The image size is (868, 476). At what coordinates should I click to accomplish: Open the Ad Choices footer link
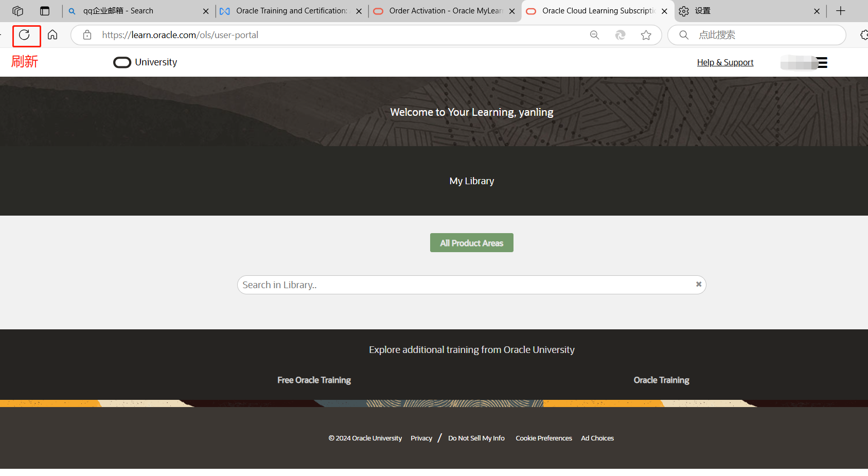597,438
